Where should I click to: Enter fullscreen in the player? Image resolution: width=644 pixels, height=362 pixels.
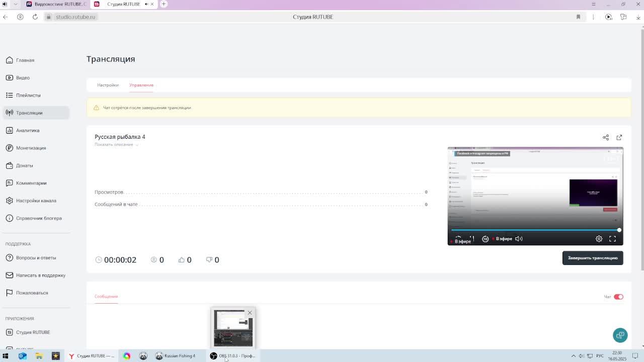click(x=612, y=239)
